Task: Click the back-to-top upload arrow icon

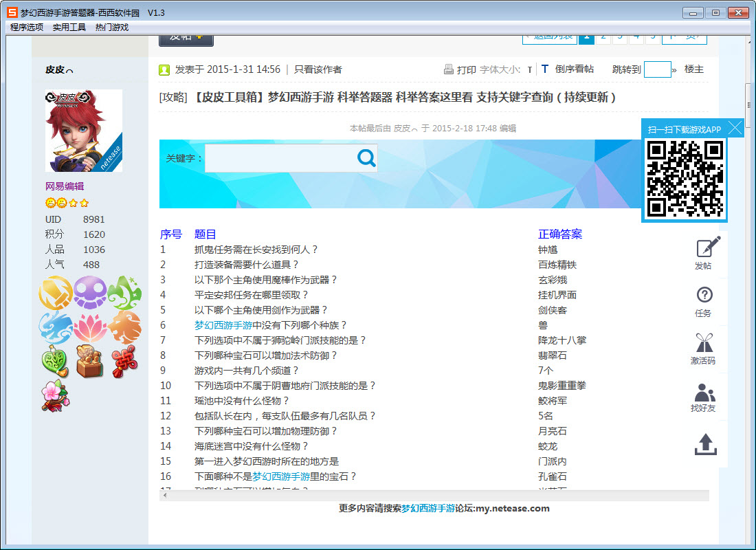Action: 705,445
